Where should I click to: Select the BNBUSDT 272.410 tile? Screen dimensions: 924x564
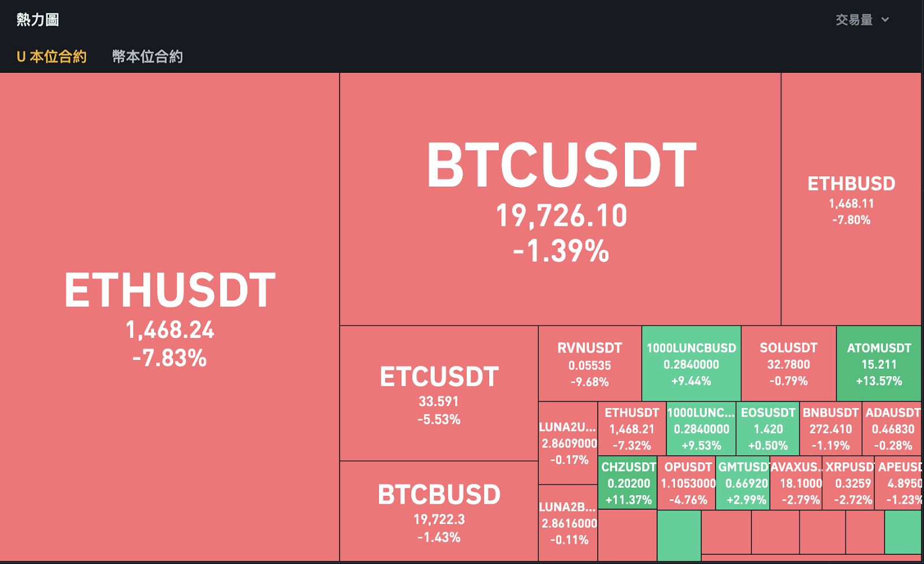(830, 429)
